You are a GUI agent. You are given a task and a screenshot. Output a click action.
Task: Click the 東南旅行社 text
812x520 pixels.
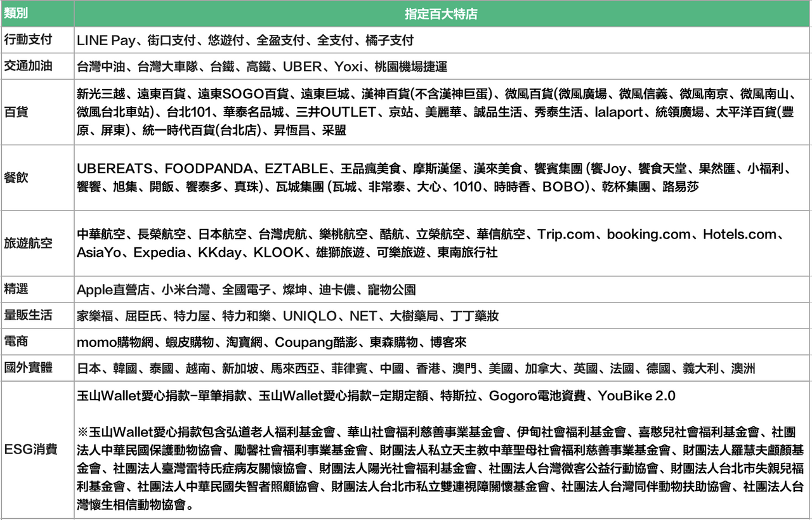(x=468, y=253)
